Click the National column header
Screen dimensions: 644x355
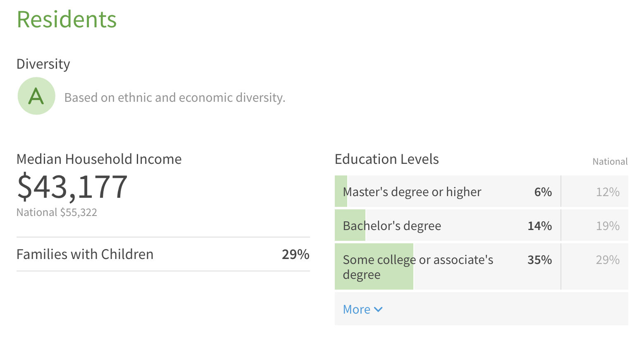tap(610, 162)
